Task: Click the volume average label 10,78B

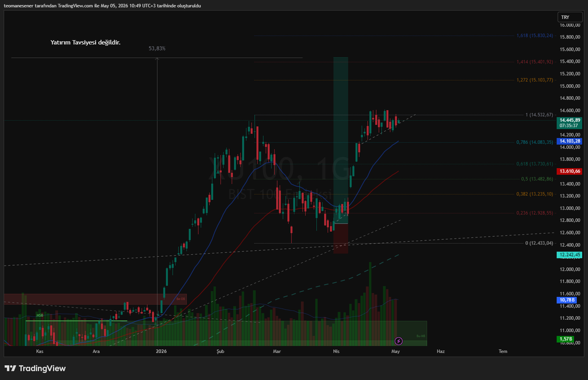Action: tap(566, 300)
